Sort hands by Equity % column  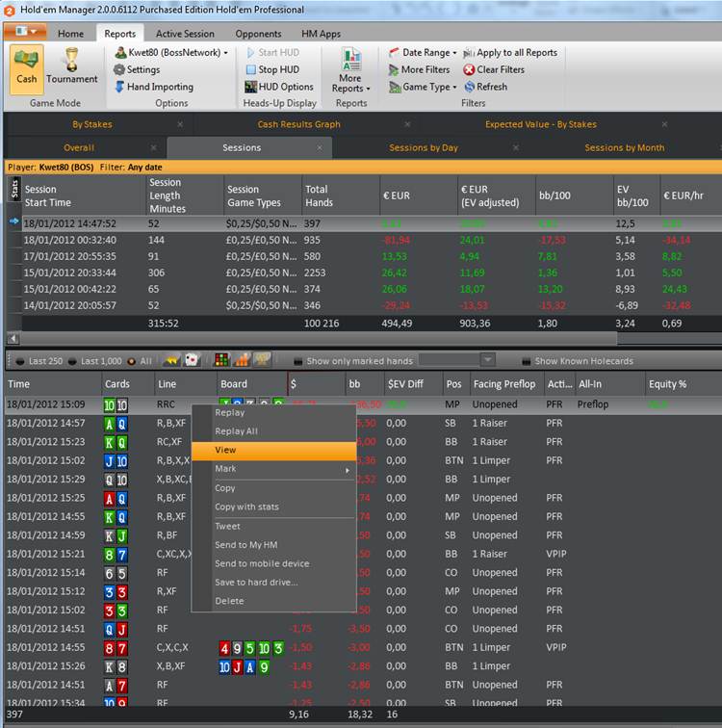683,384
